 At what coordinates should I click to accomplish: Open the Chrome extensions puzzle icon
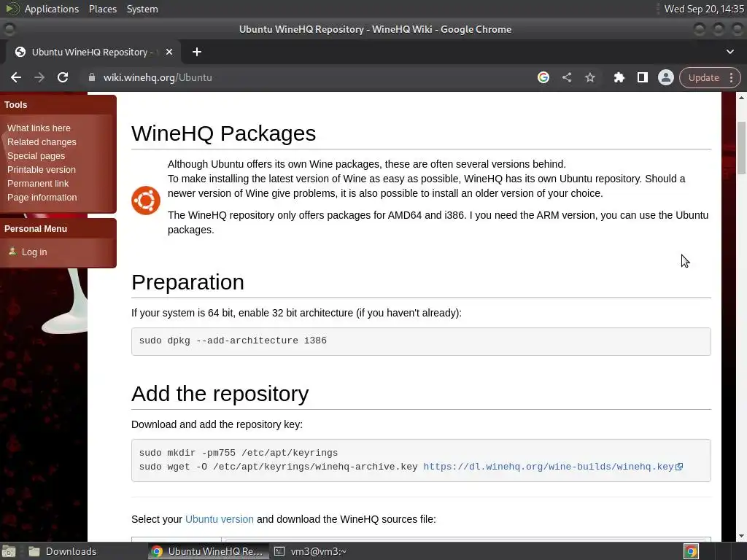619,77
